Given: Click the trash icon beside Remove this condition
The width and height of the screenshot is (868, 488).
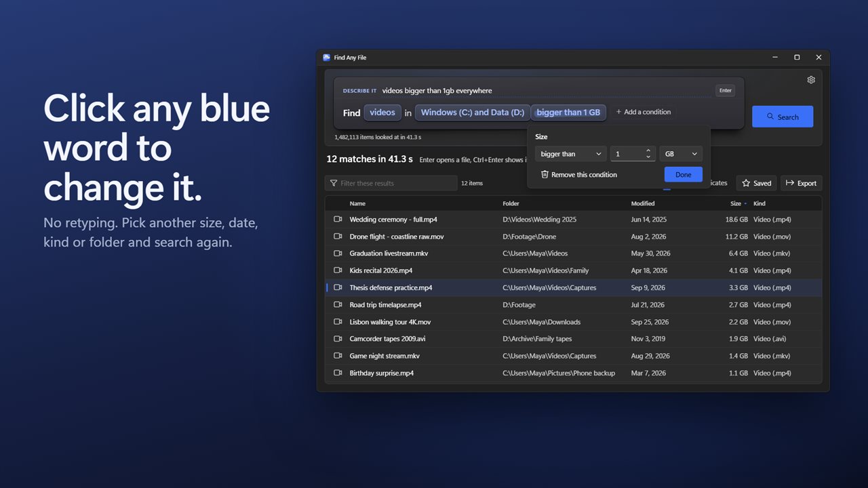Looking at the screenshot, I should 545,175.
